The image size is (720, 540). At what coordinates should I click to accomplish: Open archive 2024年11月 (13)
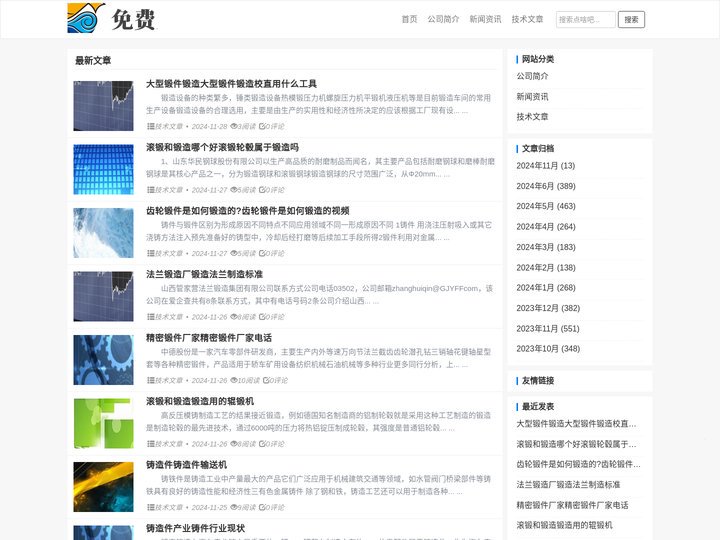[546, 166]
